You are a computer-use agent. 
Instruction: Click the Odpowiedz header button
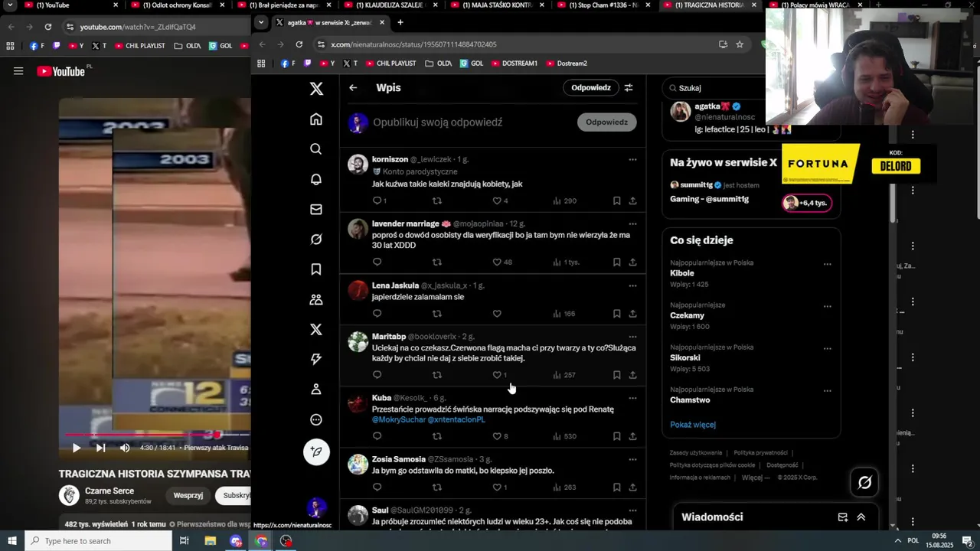tap(591, 88)
